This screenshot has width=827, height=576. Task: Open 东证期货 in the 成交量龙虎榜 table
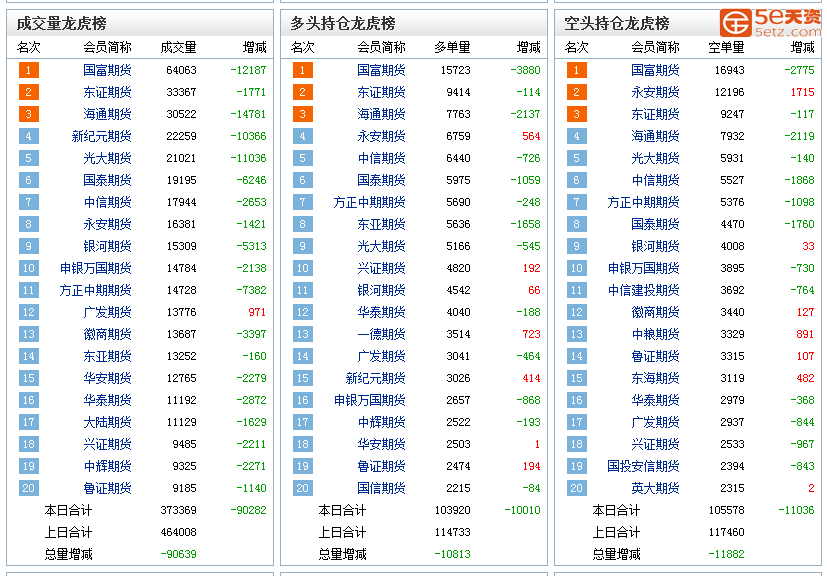pos(107,92)
